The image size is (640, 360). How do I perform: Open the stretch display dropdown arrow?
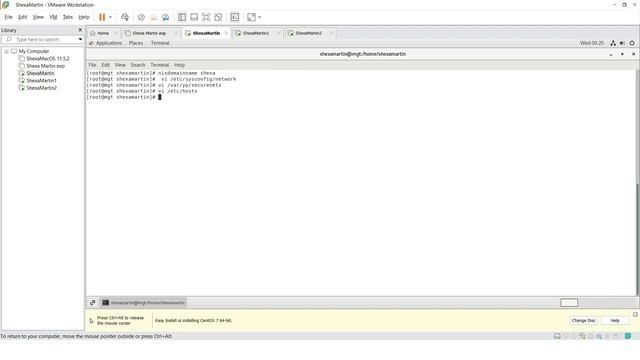(x=260, y=17)
